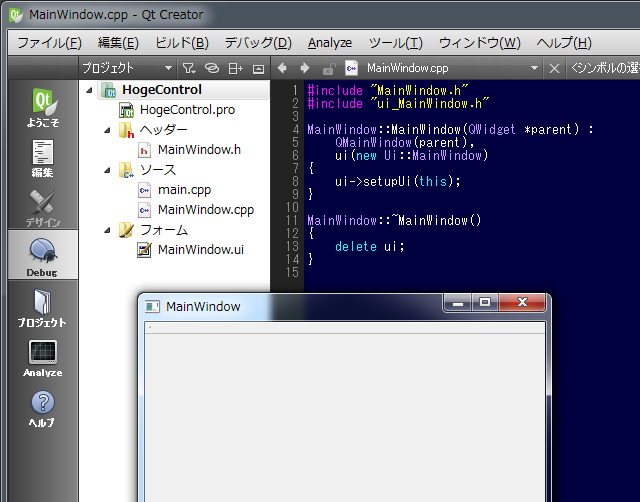
Task: Click the 'delete ui;' code line
Action: [369, 246]
